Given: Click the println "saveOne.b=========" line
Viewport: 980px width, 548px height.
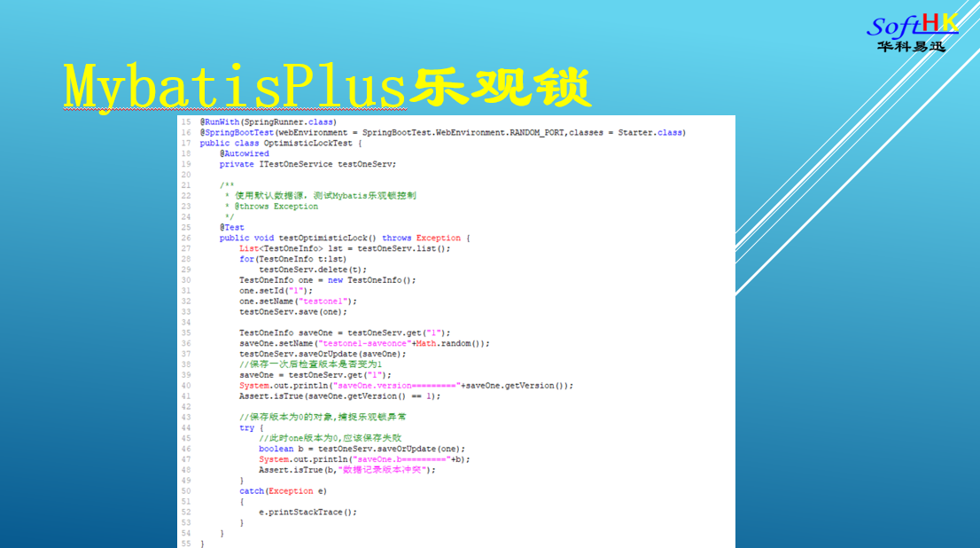Looking at the screenshot, I should (364, 460).
